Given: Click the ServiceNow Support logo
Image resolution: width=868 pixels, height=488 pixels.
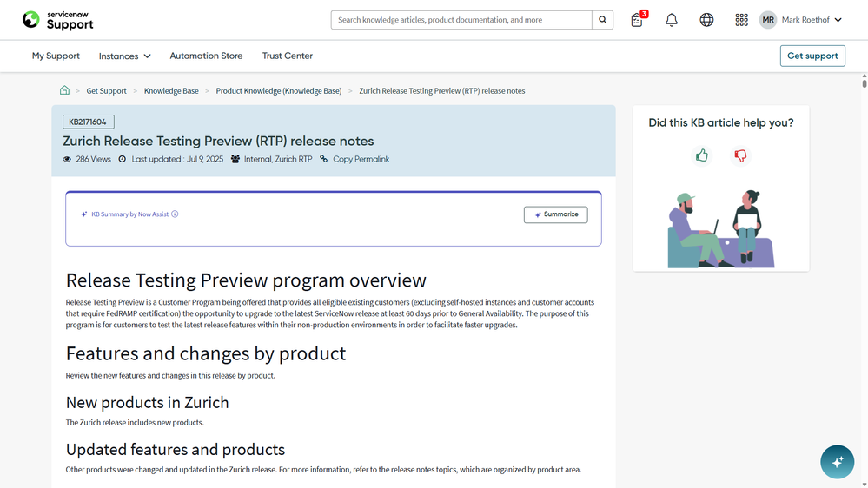Looking at the screenshot, I should (x=58, y=20).
